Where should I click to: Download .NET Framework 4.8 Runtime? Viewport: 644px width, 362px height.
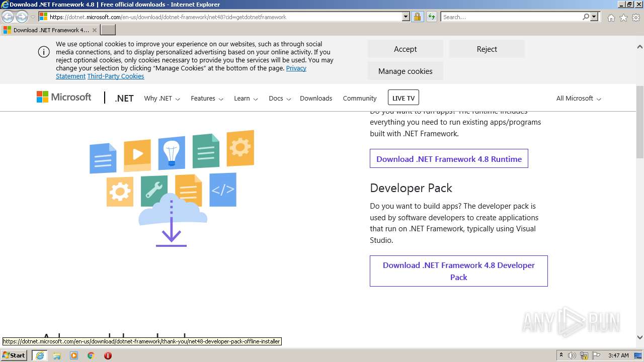coord(449,159)
